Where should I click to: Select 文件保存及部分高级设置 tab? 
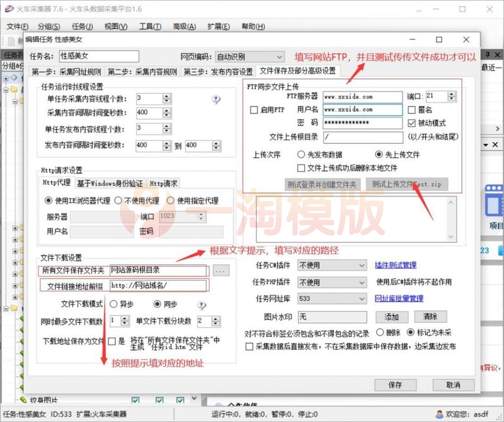(298, 71)
